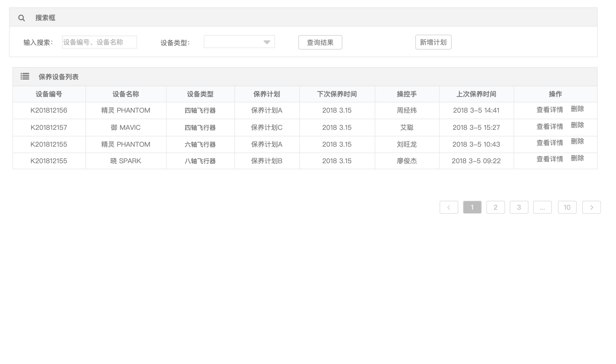616x364 pixels.
Task: Open 查看详情 for device K201812156
Action: tap(549, 110)
